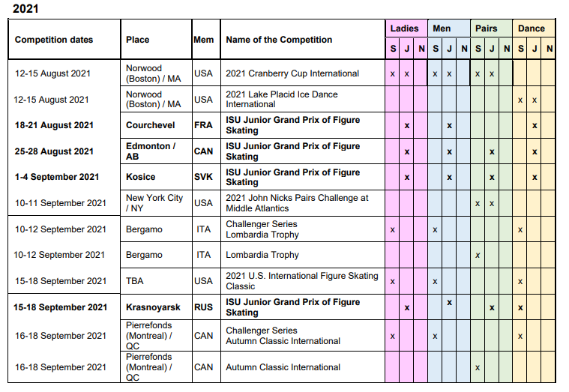Click 2021 John Nicks Pairs Challenge entry
This screenshot has width=569, height=392.
(x=297, y=203)
